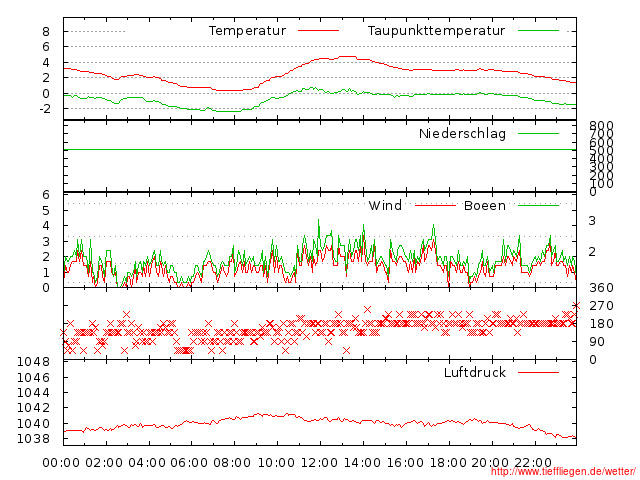Click the Niederschlag legend label
The height and width of the screenshot is (480, 640).
click(462, 133)
